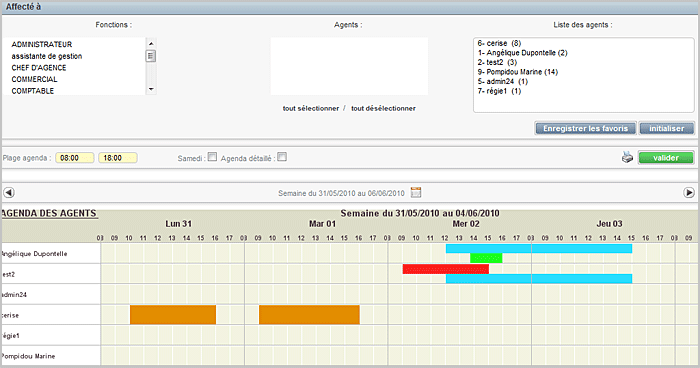Viewport: 700px width, 368px height.
Task: Click the Fonctions list scrollbar thumb
Action: click(151, 56)
